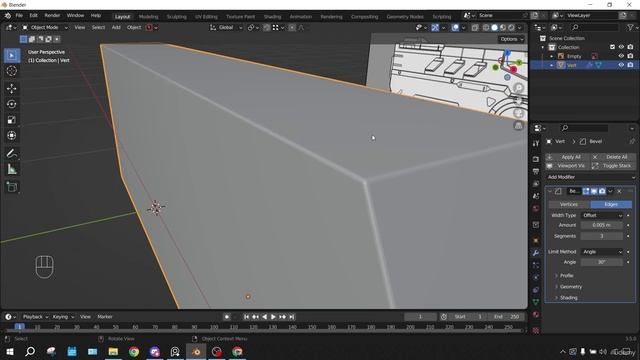Activate the 3D Cursor tool

click(12, 71)
